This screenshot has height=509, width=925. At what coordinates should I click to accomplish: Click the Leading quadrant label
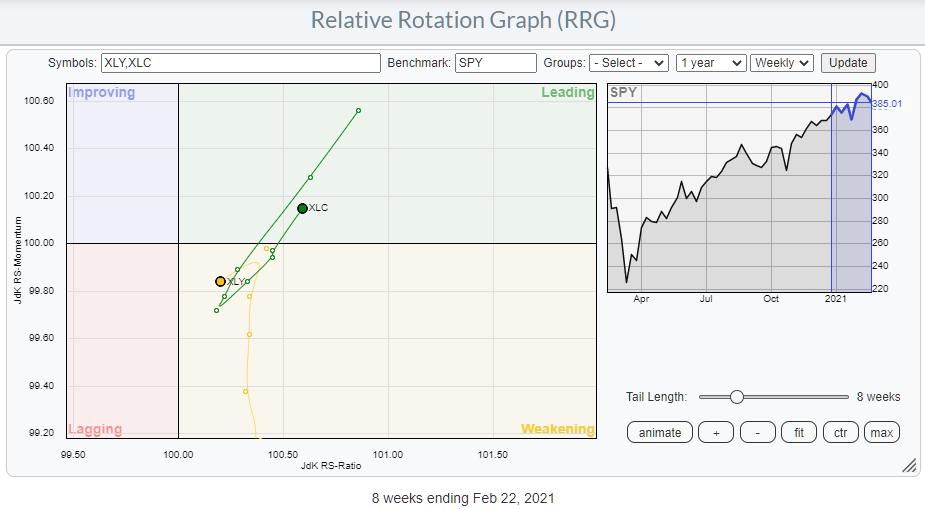click(x=568, y=93)
